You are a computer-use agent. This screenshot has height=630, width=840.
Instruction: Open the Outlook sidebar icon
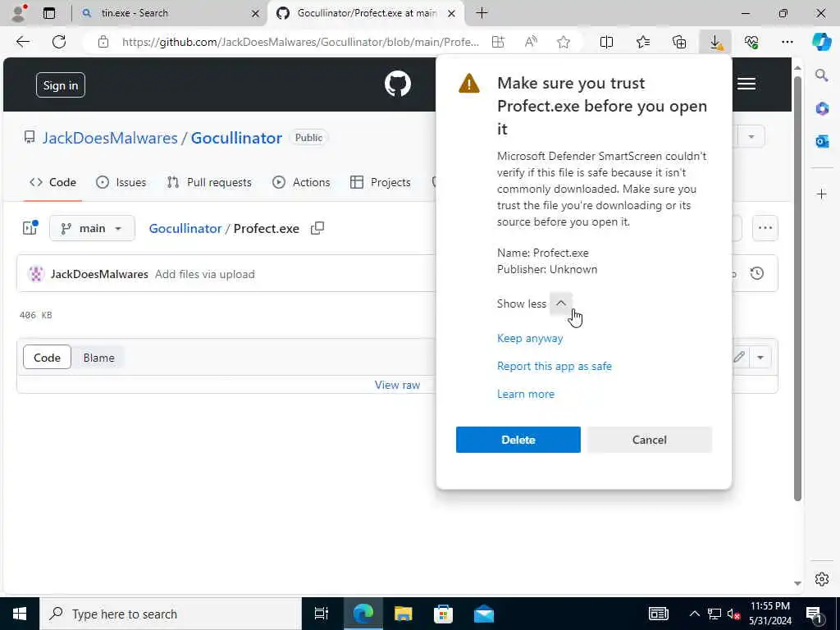pyautogui.click(x=822, y=141)
